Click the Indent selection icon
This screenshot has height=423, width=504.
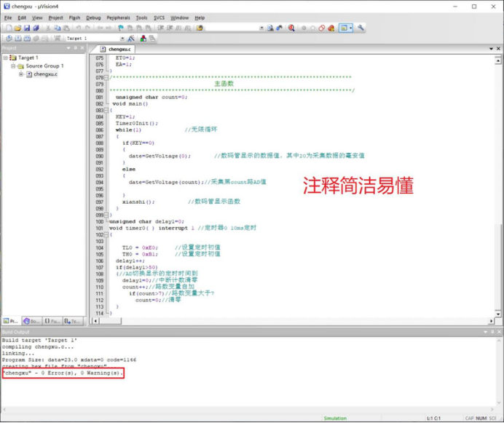161,28
